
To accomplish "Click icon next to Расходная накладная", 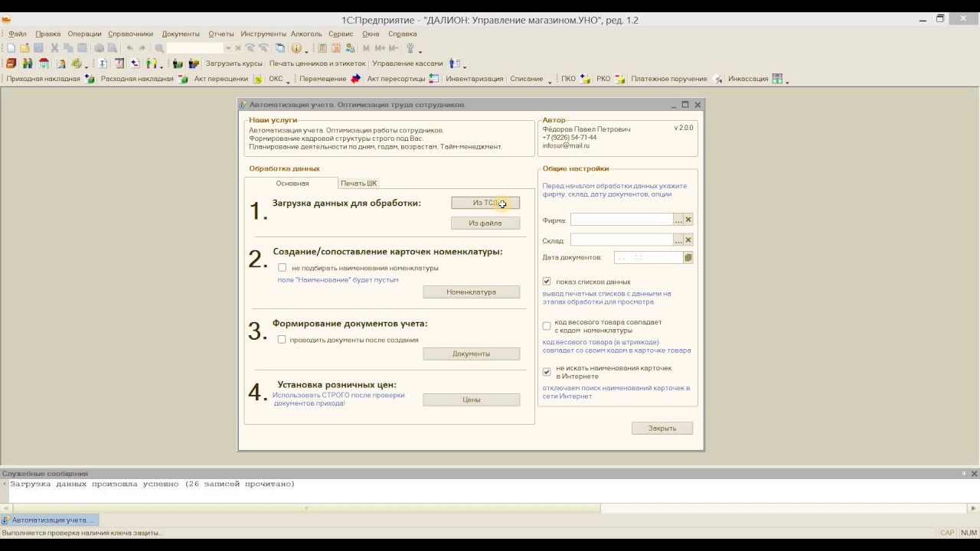I will (x=182, y=79).
